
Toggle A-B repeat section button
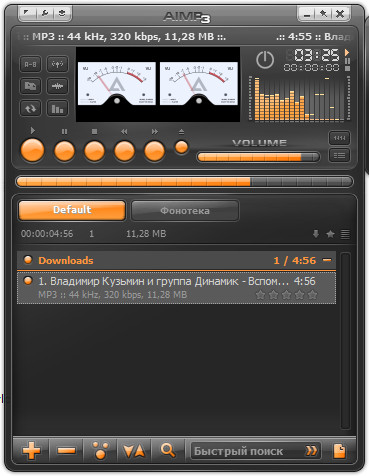[30, 64]
